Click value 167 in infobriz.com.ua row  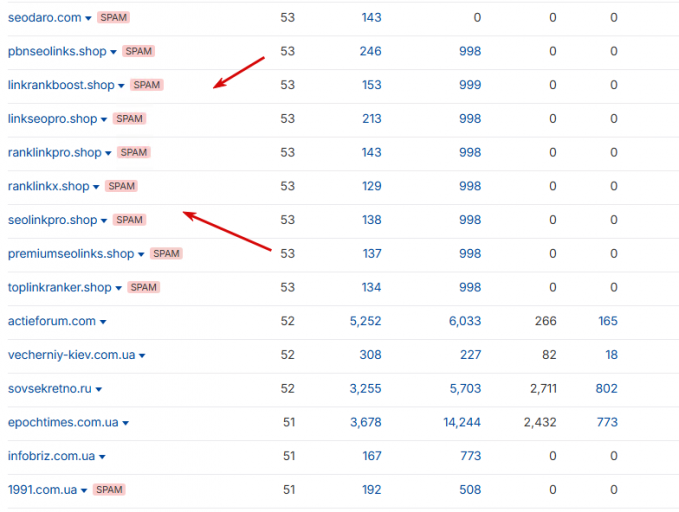[x=372, y=456]
